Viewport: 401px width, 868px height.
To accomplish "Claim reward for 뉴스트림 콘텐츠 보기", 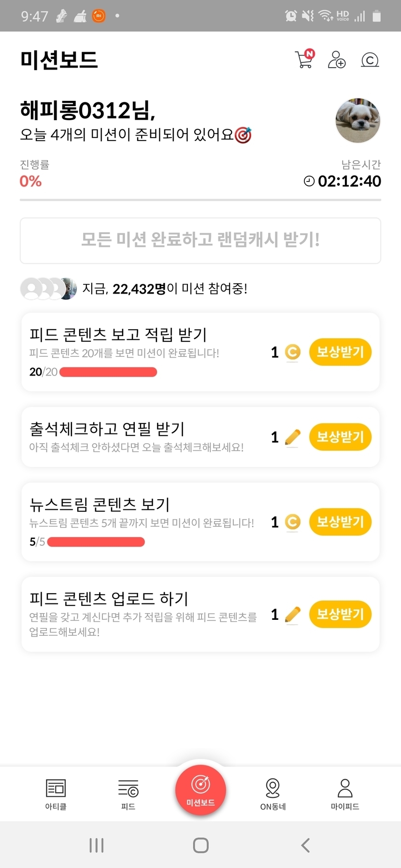I will [x=340, y=522].
